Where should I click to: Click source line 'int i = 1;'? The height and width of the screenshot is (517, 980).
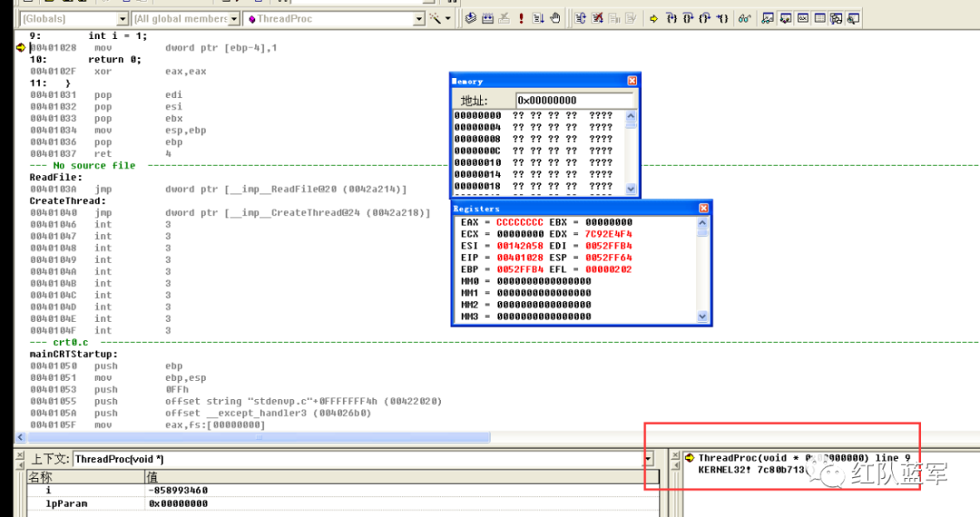(117, 35)
